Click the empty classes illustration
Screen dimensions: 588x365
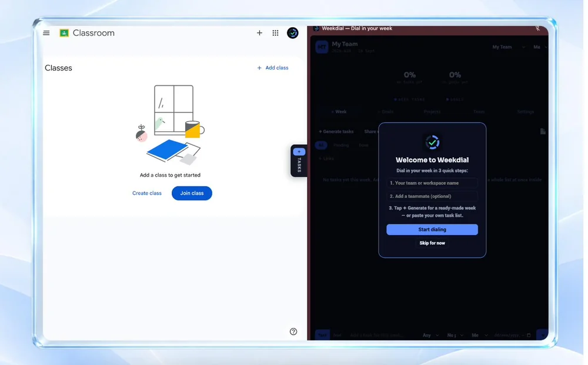(x=170, y=125)
